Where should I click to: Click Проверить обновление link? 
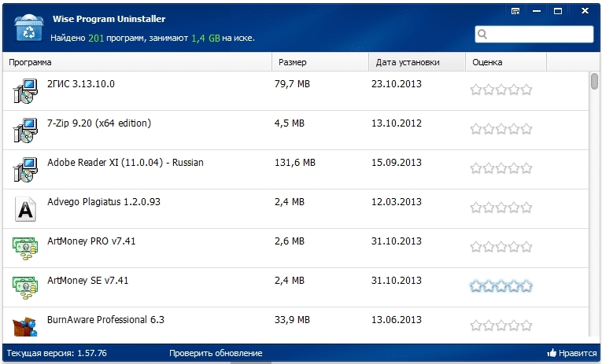coord(216,353)
